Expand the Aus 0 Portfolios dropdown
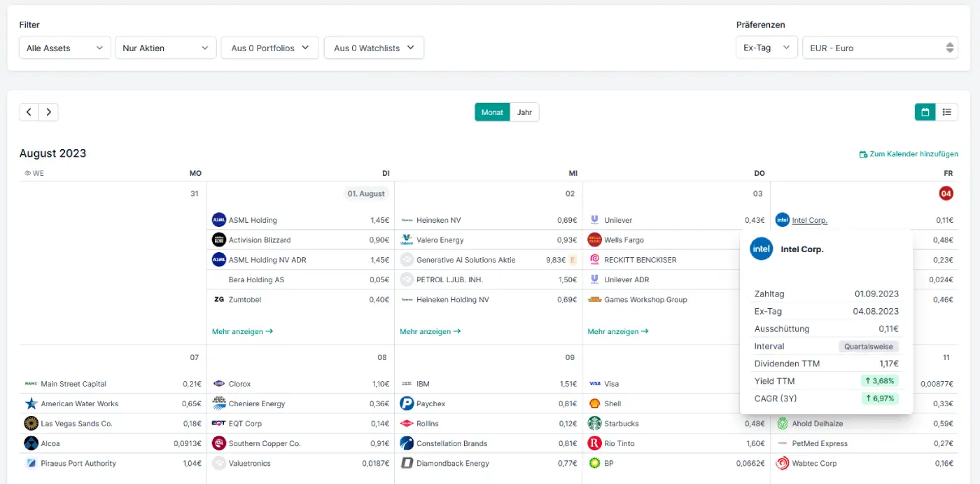The image size is (980, 484). coord(269,48)
